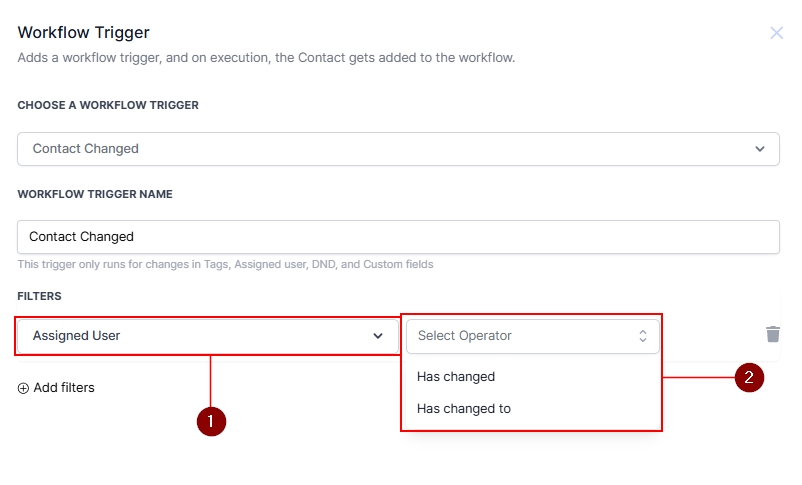
Task: Click the chevron arrow next to Assigned User
Action: [x=378, y=336]
